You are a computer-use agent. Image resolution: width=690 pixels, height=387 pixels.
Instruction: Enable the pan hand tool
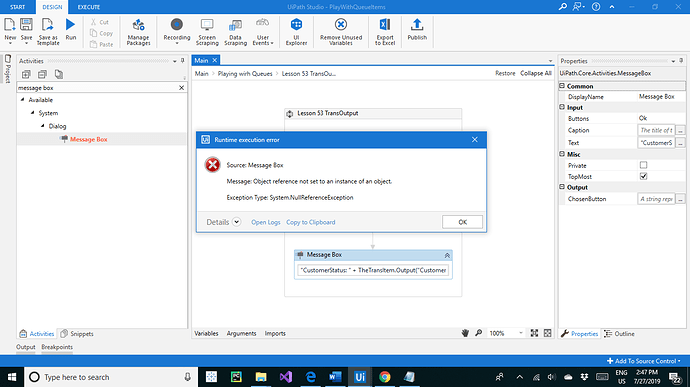click(465, 333)
